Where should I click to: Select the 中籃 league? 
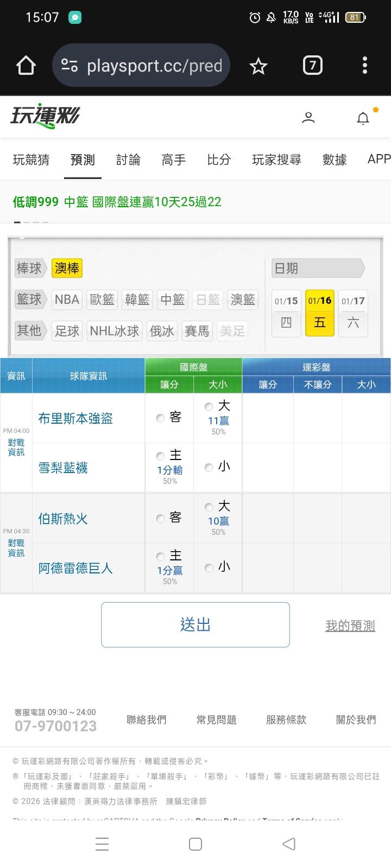coord(173,299)
